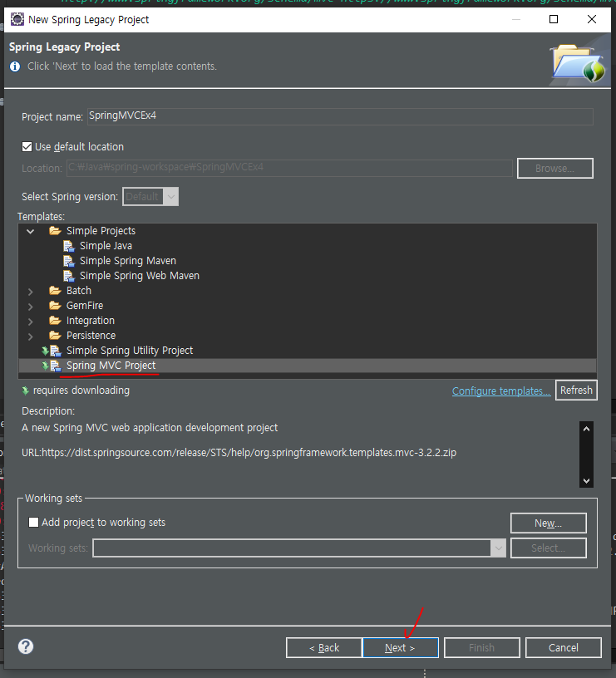Click the Location path field
The width and height of the screenshot is (616, 678).
pyautogui.click(x=289, y=168)
